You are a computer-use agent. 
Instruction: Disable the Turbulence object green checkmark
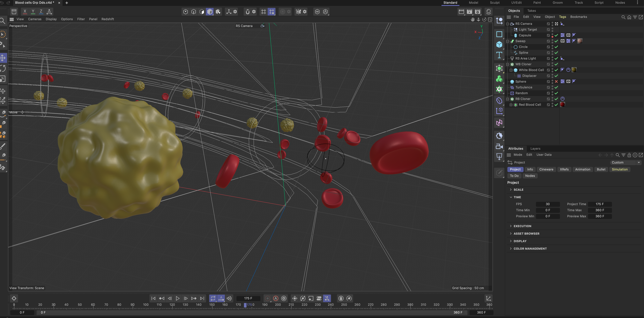pyautogui.click(x=556, y=87)
